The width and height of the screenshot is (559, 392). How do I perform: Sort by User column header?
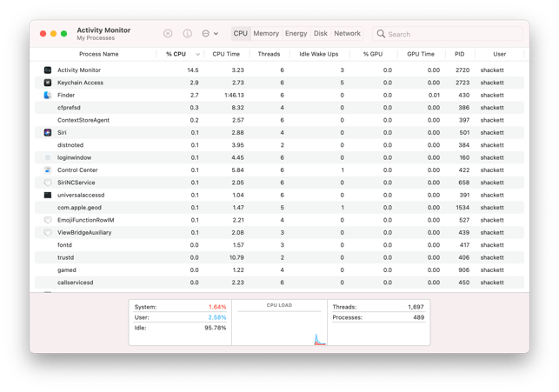(500, 54)
